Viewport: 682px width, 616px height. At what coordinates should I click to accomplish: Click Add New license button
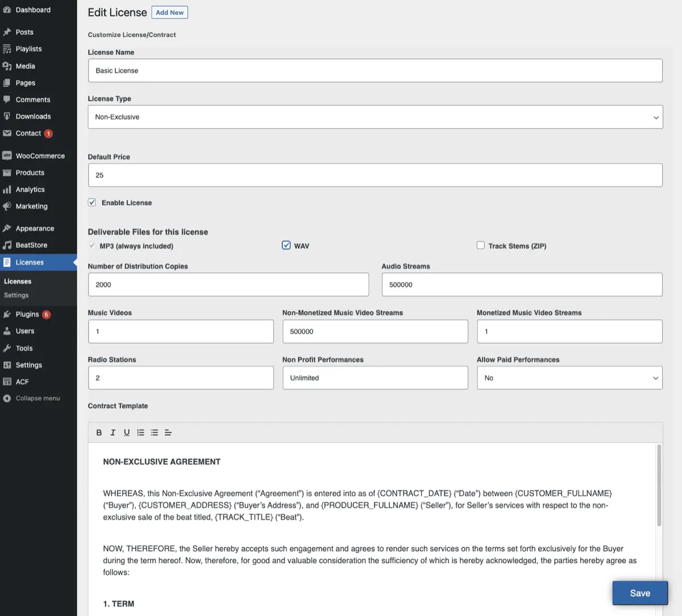[170, 13]
